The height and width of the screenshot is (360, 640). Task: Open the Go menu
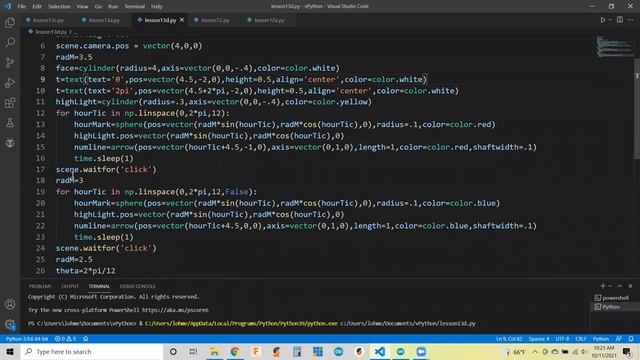pyautogui.click(x=98, y=7)
